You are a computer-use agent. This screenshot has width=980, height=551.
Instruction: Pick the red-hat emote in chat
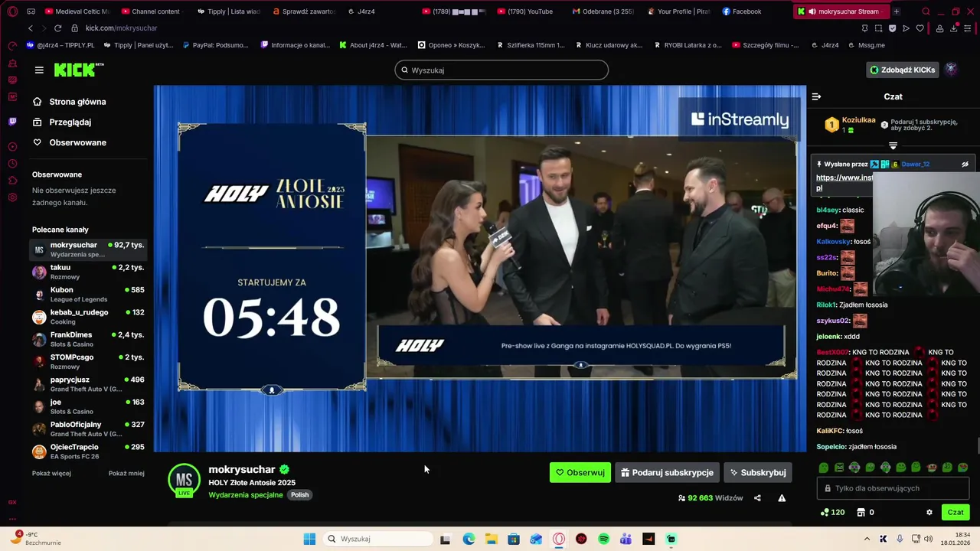932,468
